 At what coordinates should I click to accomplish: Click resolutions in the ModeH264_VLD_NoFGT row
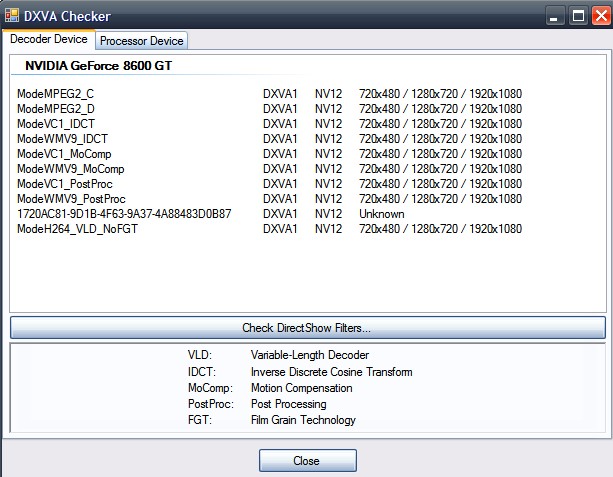[x=440, y=229]
